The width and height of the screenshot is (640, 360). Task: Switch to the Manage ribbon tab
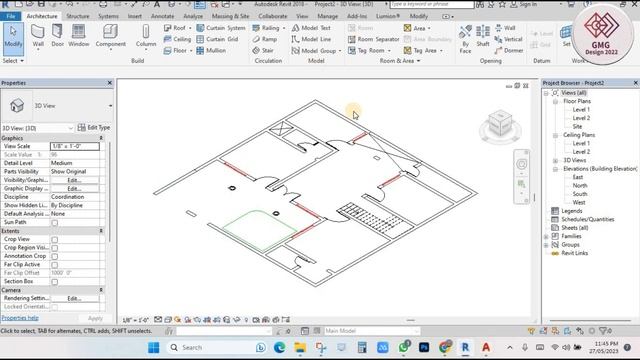[327, 16]
